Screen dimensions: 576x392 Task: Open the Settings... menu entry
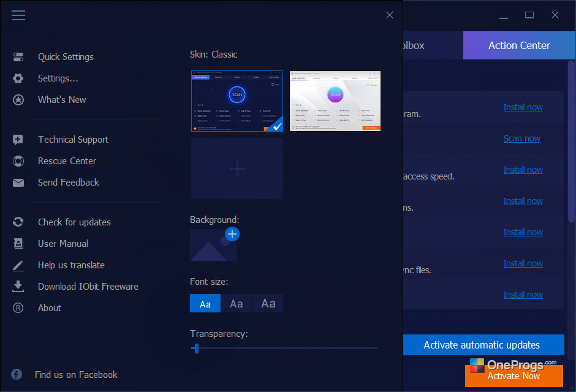tap(58, 78)
